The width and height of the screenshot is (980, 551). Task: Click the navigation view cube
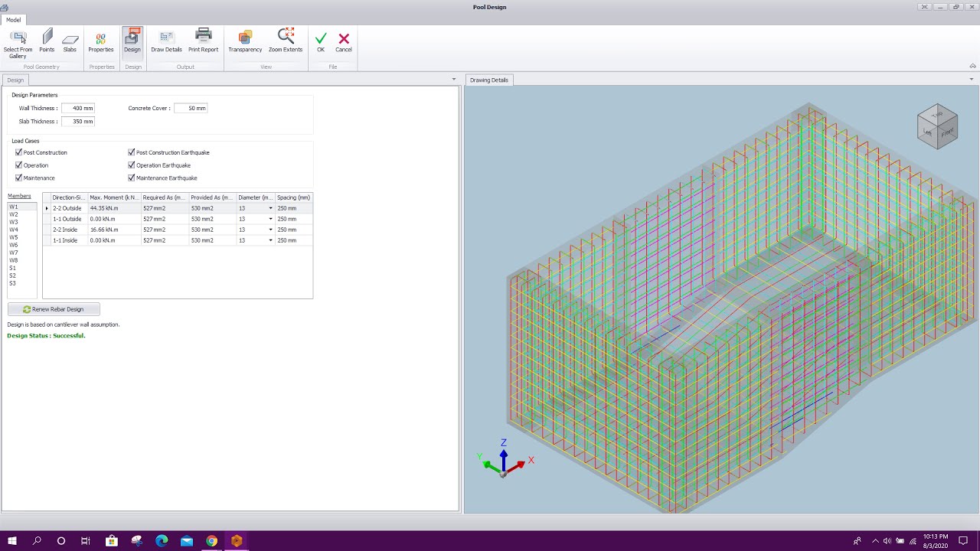pos(937,126)
